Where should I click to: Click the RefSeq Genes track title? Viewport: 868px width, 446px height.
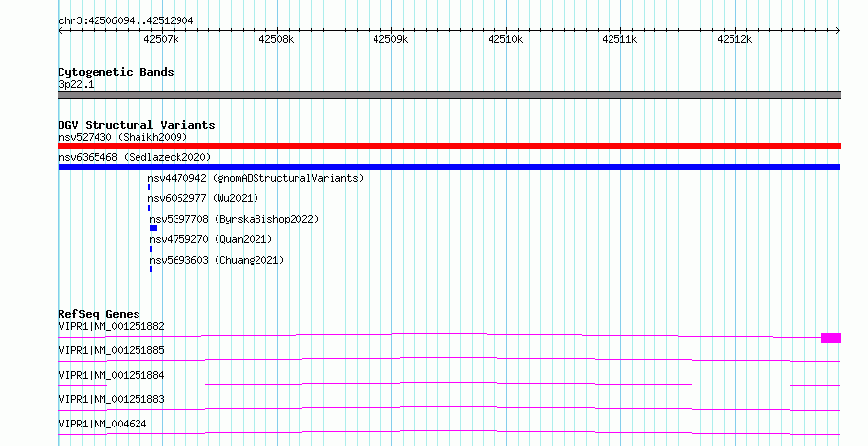(99, 314)
